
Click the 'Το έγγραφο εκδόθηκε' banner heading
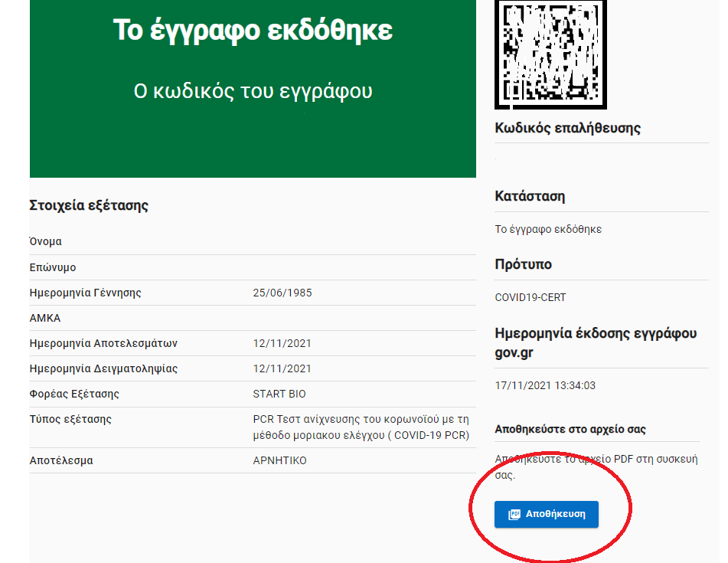coord(253,31)
